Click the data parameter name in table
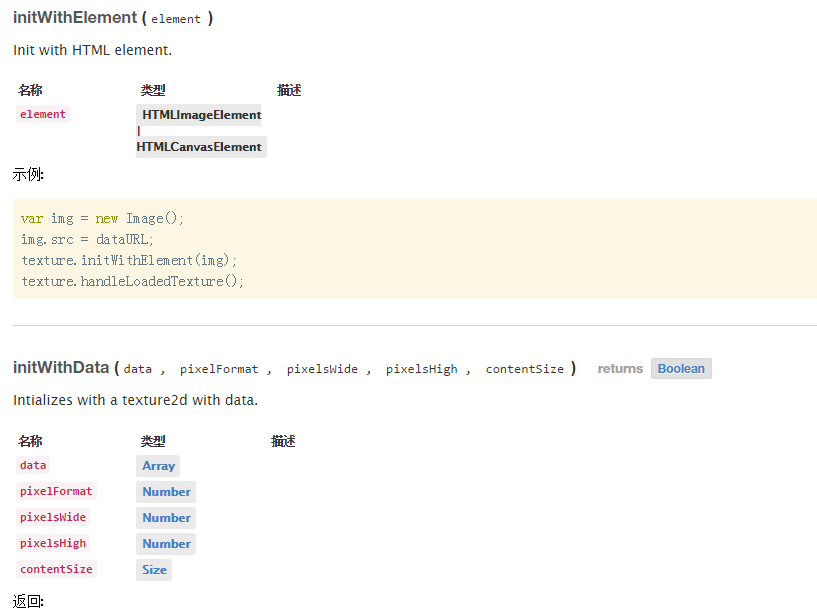This screenshot has height=613, width=817. pos(33,466)
